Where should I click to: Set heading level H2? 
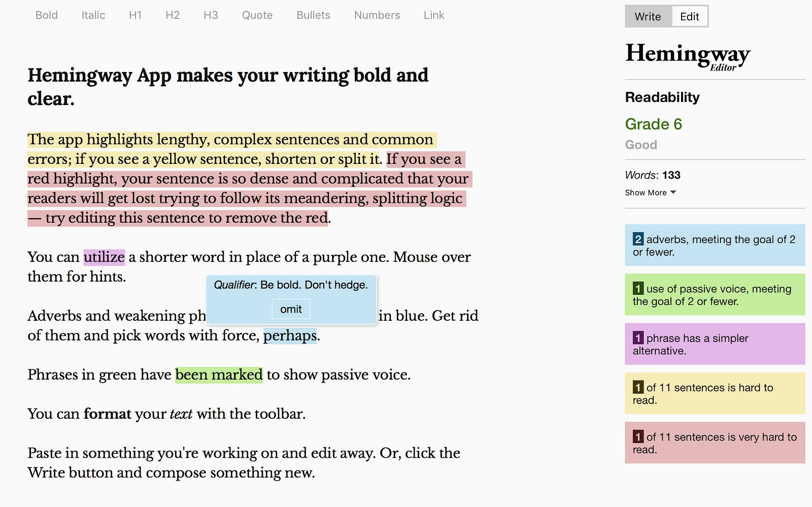(173, 15)
